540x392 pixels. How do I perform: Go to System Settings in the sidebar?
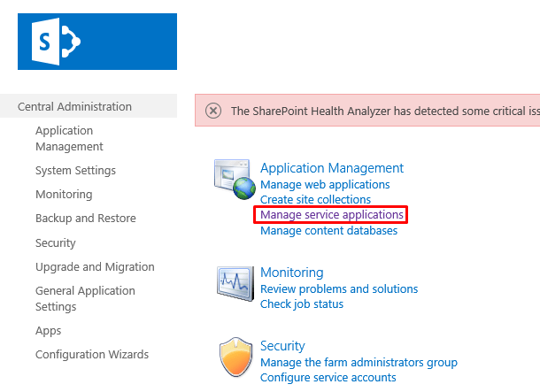(x=75, y=171)
